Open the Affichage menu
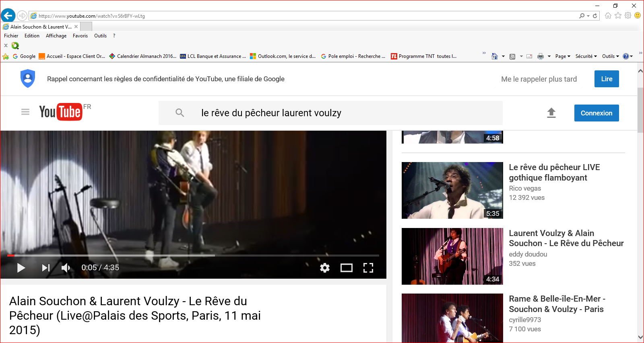The height and width of the screenshot is (343, 644). pos(56,36)
